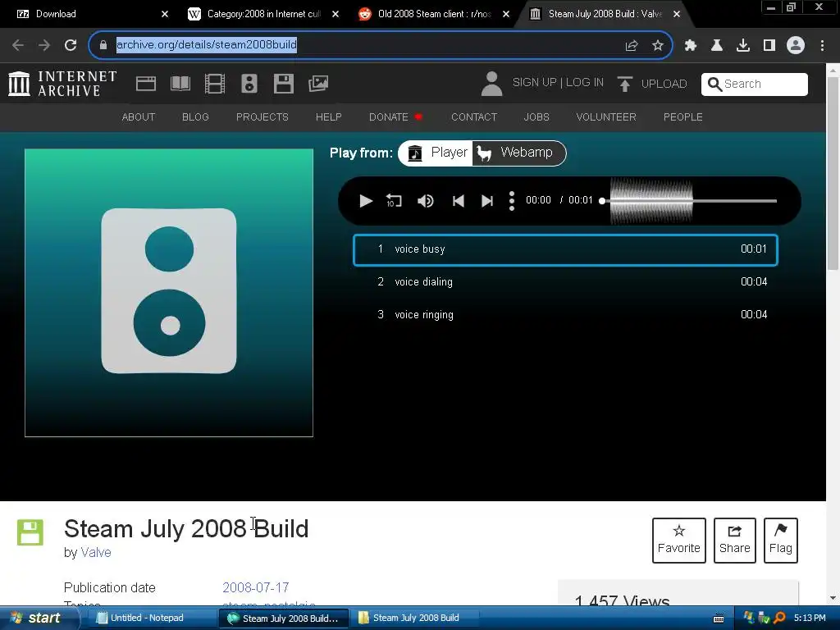
Task: Click the speaker album art thumbnail
Action: [169, 293]
